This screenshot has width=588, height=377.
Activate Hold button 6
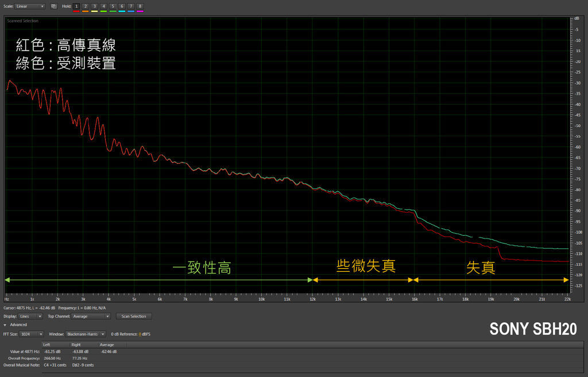click(x=122, y=6)
